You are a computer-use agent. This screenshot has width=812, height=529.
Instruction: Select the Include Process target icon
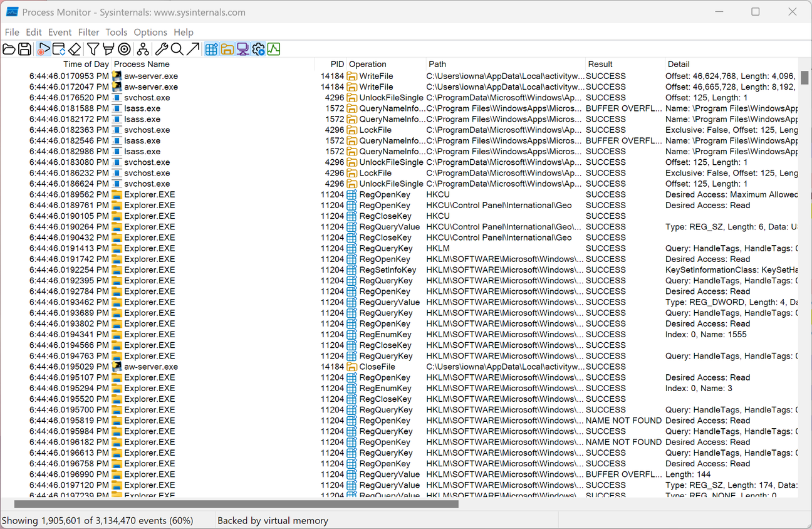pos(124,49)
